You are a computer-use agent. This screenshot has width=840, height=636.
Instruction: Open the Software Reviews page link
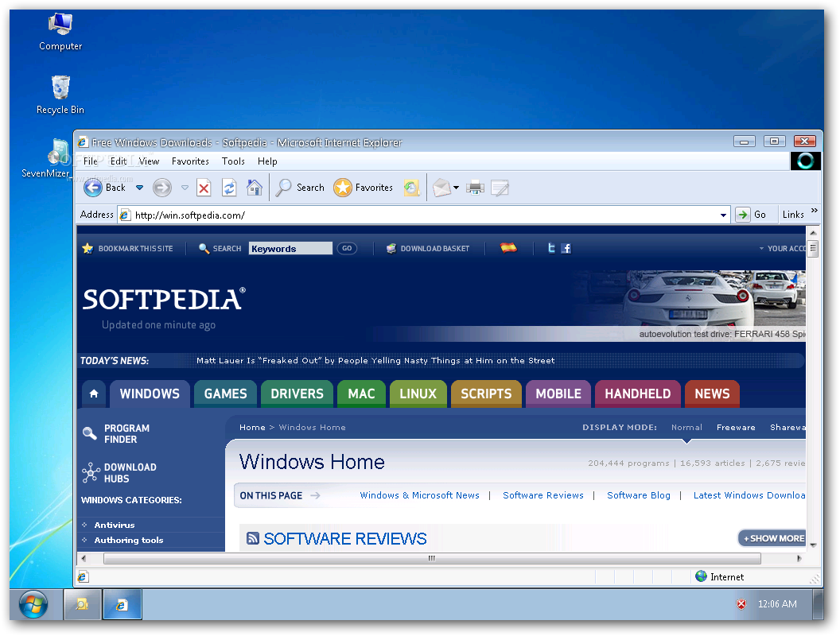[543, 495]
